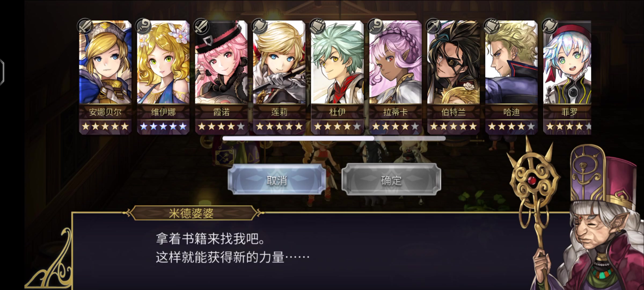Click the 米德婆婆 dialogue name plate

(x=191, y=213)
